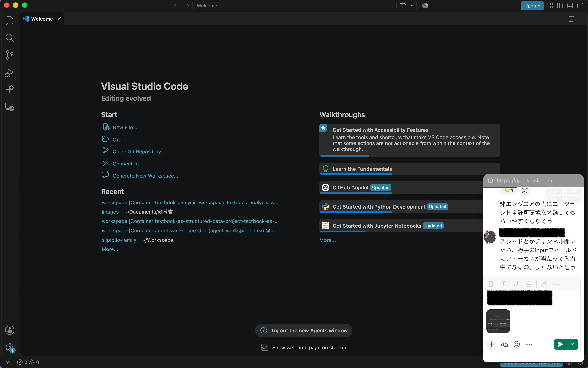Click the remote window indicator in status bar

[x=8, y=362]
